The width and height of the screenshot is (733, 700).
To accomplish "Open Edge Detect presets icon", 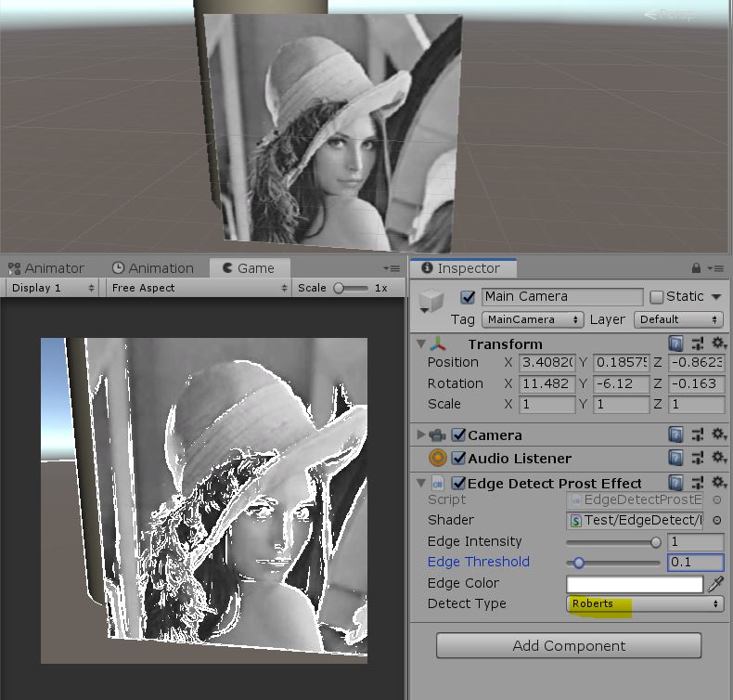I will pyautogui.click(x=698, y=483).
